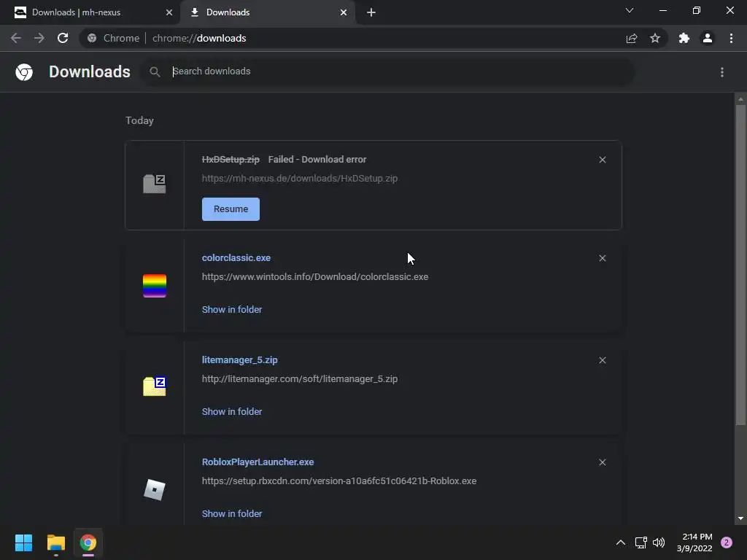Close the mh-nexus tab
The image size is (747, 560).
tap(169, 12)
